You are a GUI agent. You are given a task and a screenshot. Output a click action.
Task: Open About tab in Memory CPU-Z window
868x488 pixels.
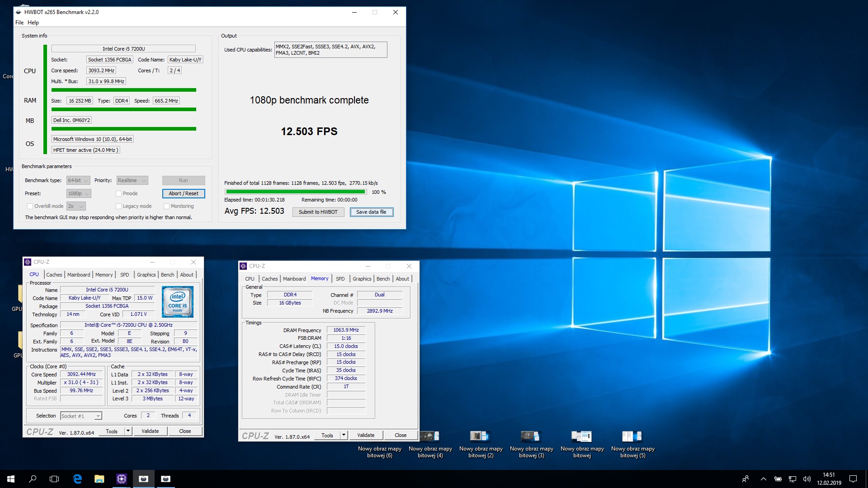tap(402, 279)
